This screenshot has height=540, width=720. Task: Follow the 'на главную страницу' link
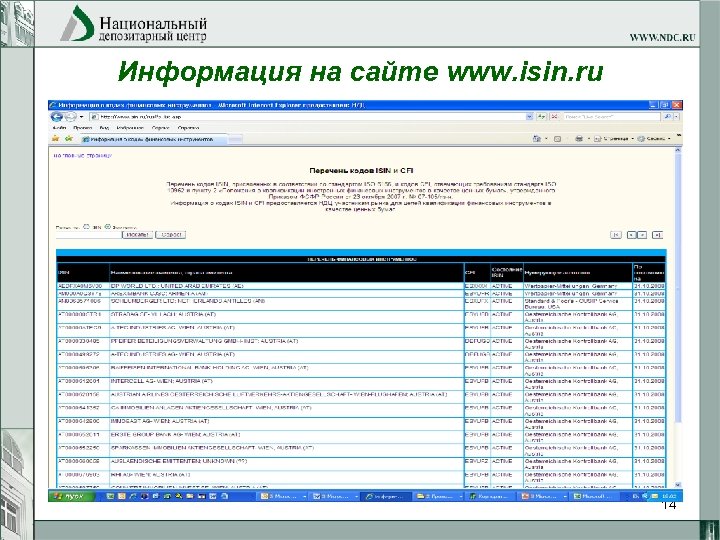[83, 155]
